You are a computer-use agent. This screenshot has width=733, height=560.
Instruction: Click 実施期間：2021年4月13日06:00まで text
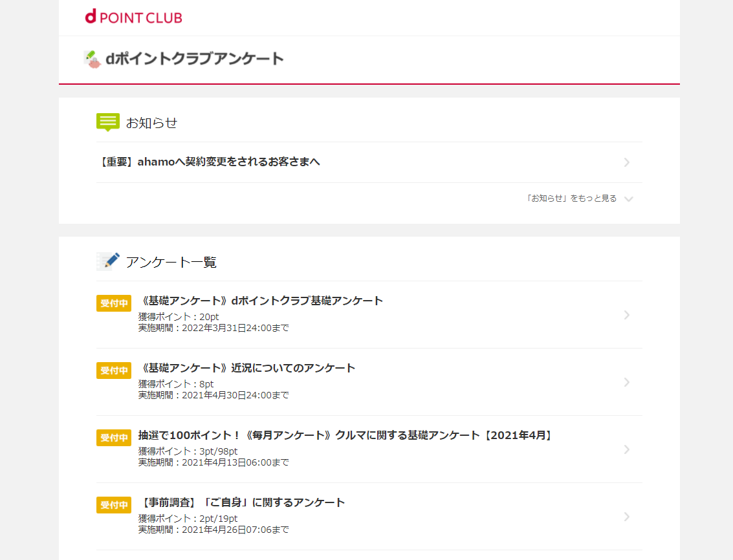213,463
